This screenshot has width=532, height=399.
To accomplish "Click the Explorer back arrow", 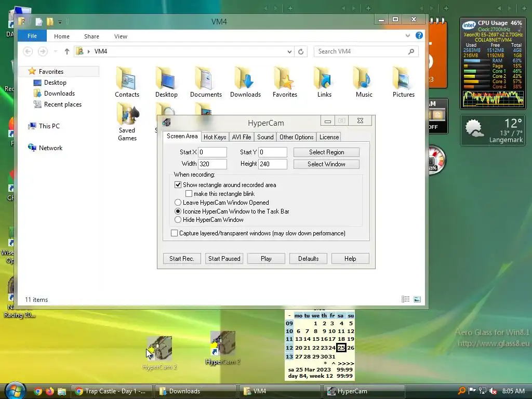I will pyautogui.click(x=28, y=51).
